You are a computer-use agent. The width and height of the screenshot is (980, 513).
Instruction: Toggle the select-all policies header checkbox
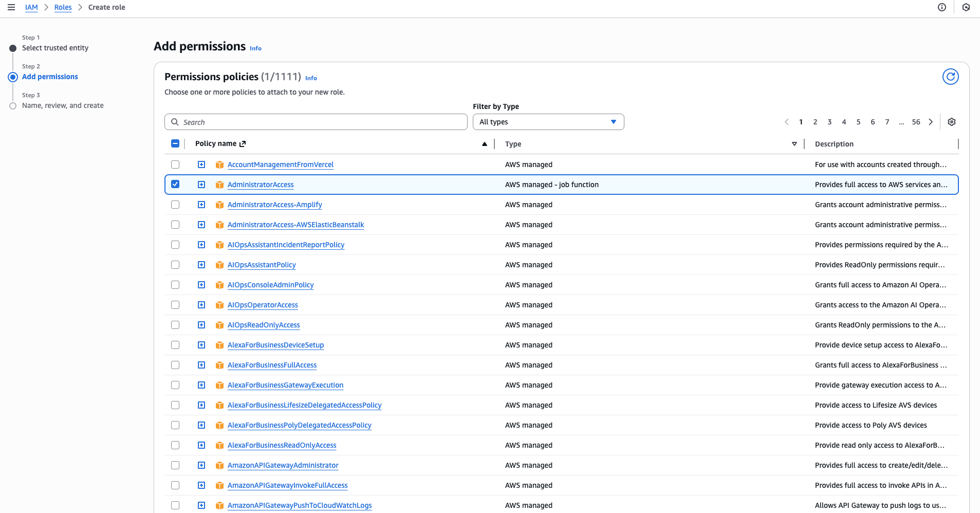175,143
